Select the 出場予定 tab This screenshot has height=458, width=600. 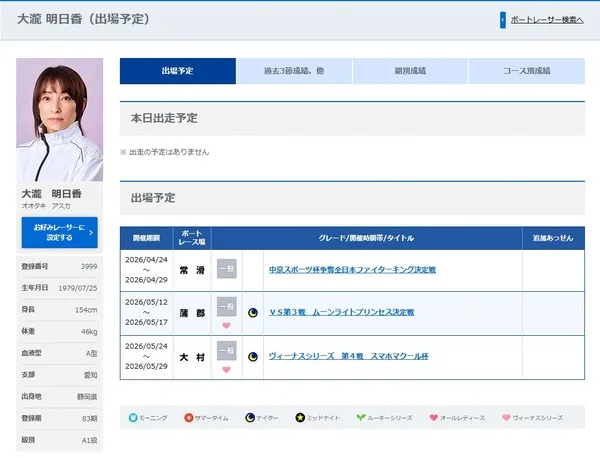[178, 71]
